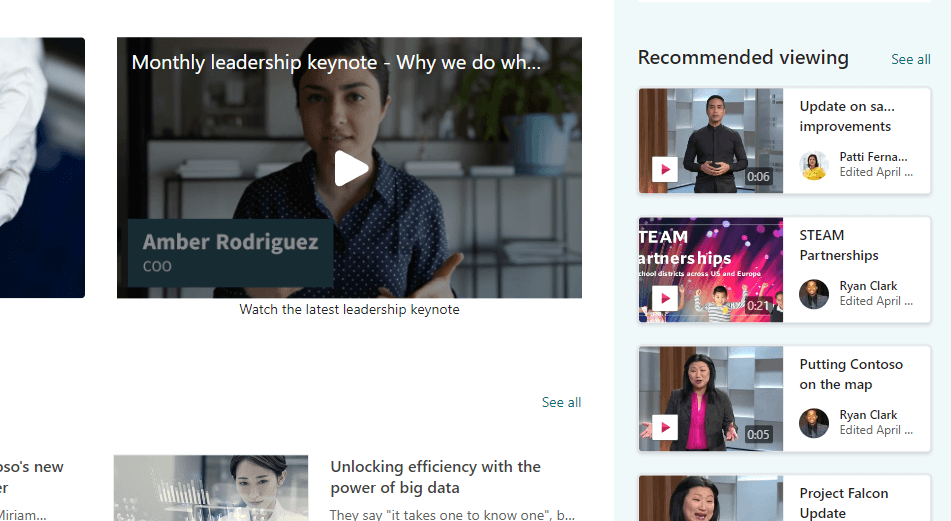Click Watch the latest leadership keynote caption
Viewport: 951px width, 521px height.
349,309
